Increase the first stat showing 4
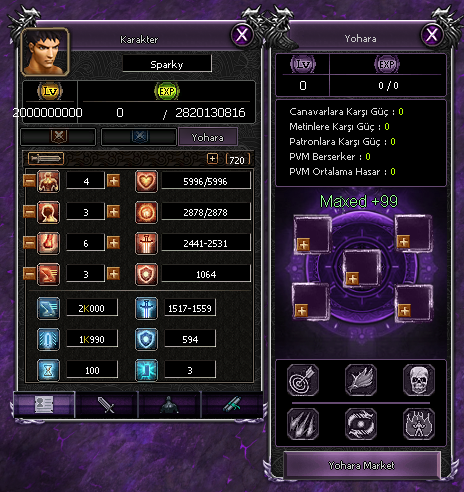Image resolution: width=464 pixels, height=492 pixels. [113, 181]
